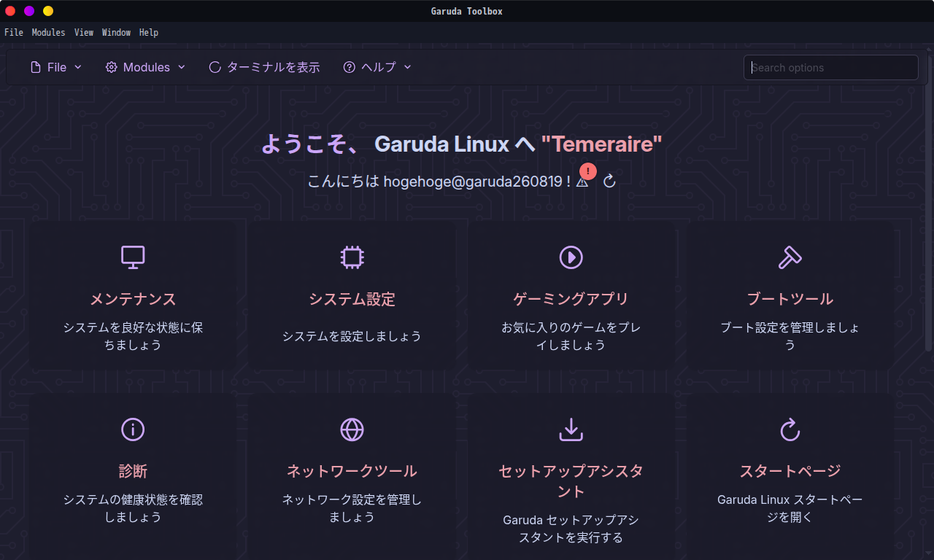Open the File menu in the menu bar
This screenshot has height=560, width=934.
click(x=14, y=33)
